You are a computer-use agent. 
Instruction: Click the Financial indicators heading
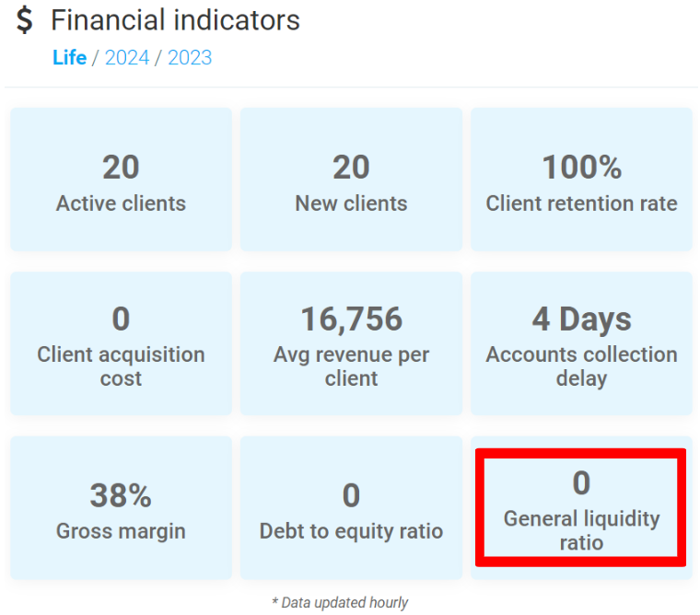coord(175,20)
